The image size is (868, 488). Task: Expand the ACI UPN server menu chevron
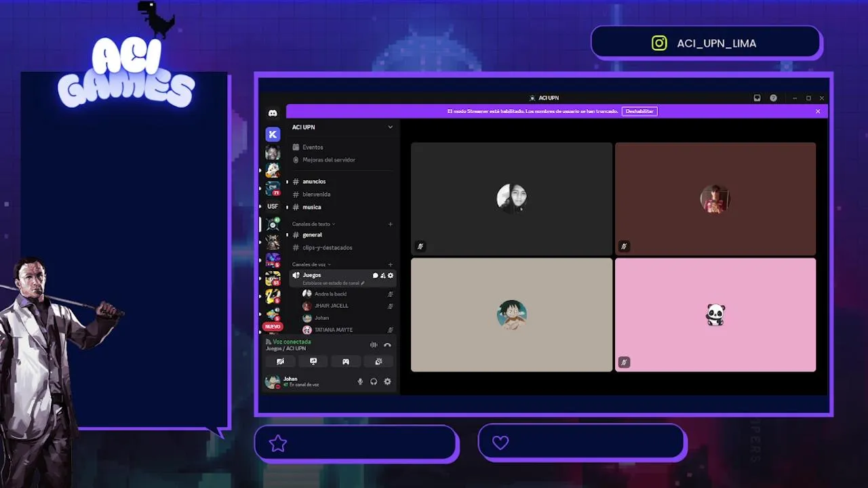coord(390,127)
